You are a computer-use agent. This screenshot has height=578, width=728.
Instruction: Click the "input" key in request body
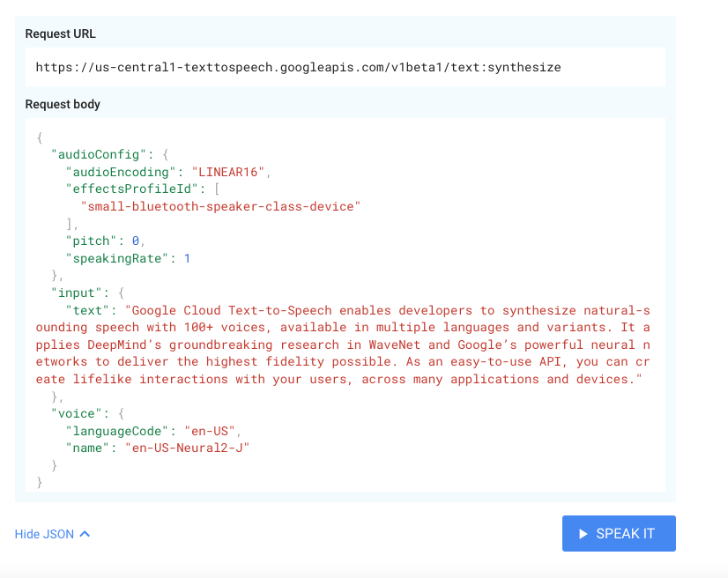pos(76,293)
